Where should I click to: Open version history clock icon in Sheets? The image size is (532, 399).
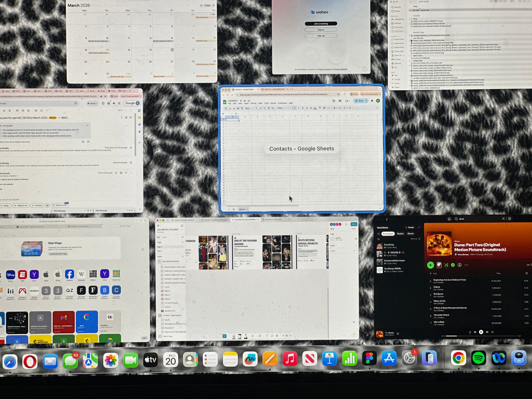click(x=334, y=101)
